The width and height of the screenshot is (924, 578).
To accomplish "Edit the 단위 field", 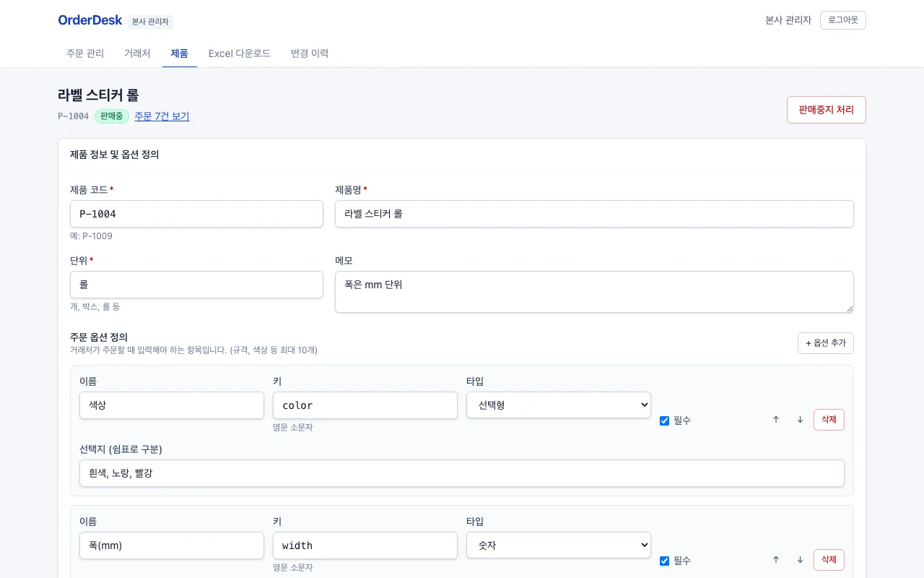I will coord(196,285).
